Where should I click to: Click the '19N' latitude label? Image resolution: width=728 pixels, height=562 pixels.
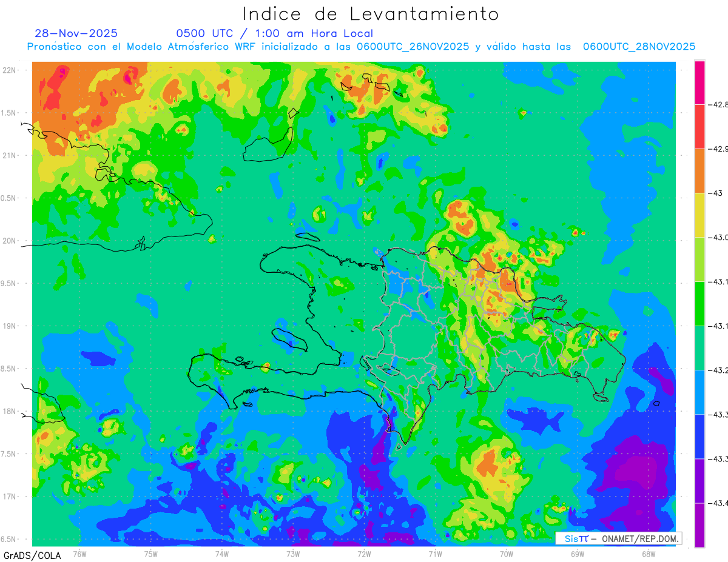pos(9,326)
